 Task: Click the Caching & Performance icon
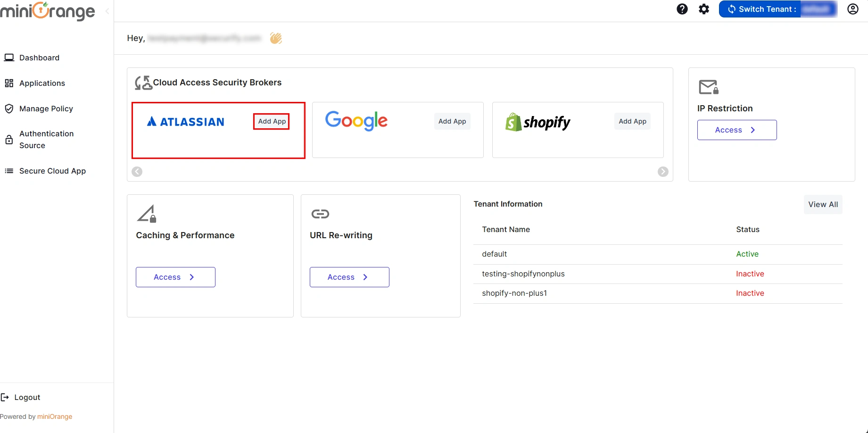pos(147,214)
